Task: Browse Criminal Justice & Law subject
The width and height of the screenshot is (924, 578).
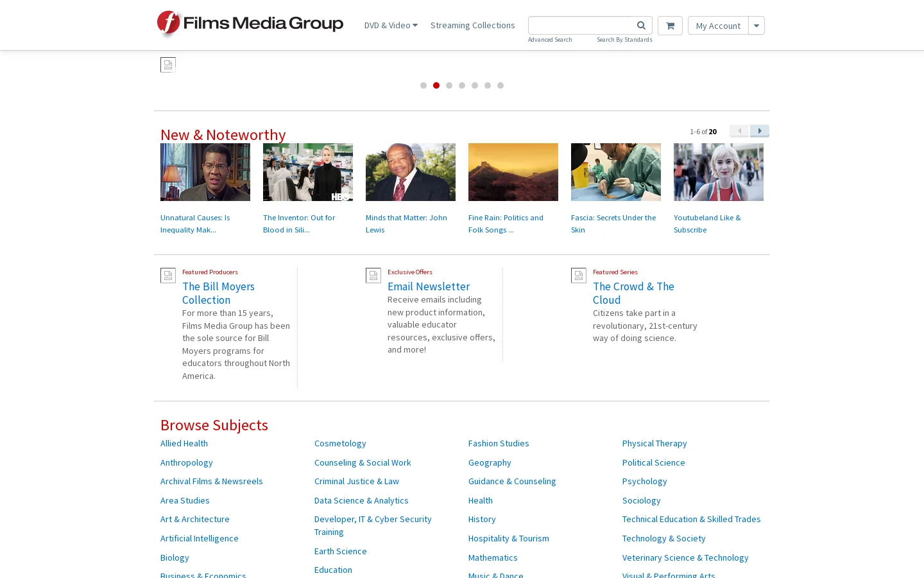Action: [357, 481]
